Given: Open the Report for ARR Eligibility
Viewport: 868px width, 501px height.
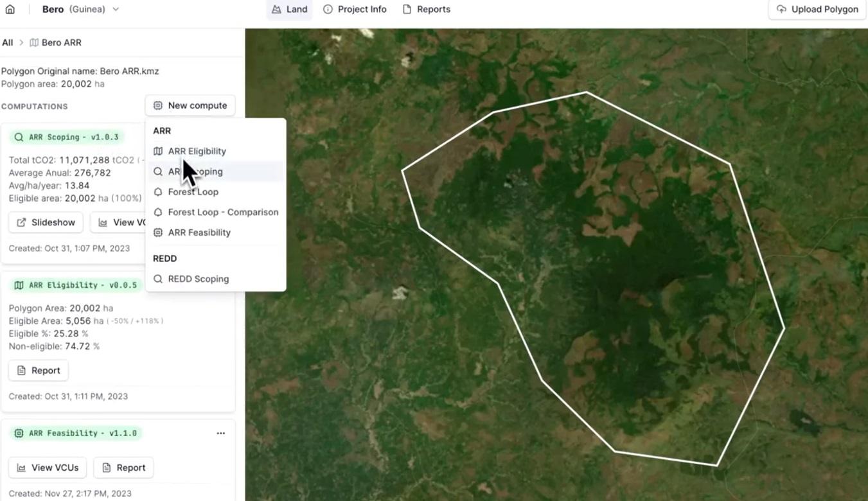Looking at the screenshot, I should point(39,371).
